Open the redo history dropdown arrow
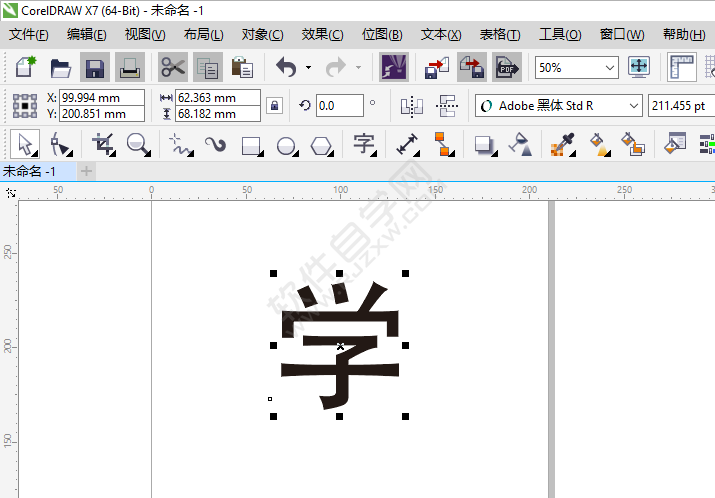This screenshot has height=498, width=715. 358,67
